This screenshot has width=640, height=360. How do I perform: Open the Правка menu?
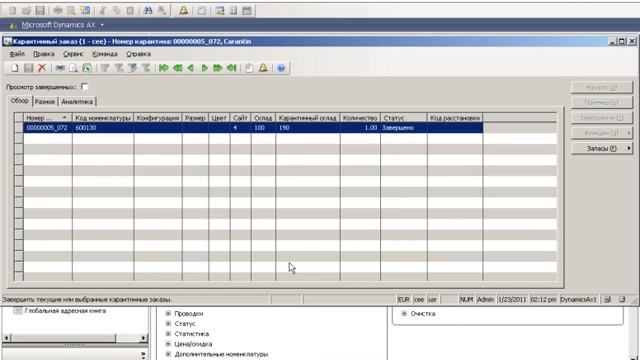[44, 54]
